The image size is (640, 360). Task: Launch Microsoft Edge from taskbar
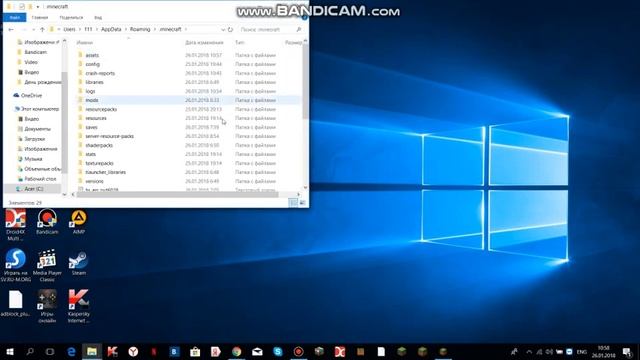[71, 351]
